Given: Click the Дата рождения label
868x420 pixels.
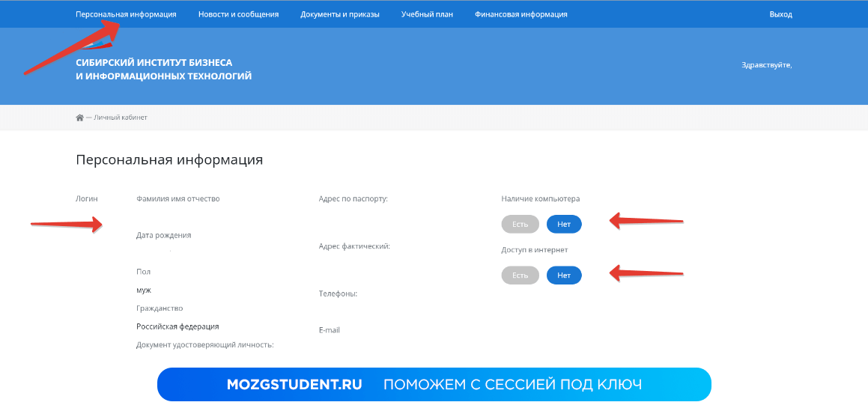Looking at the screenshot, I should (x=164, y=235).
